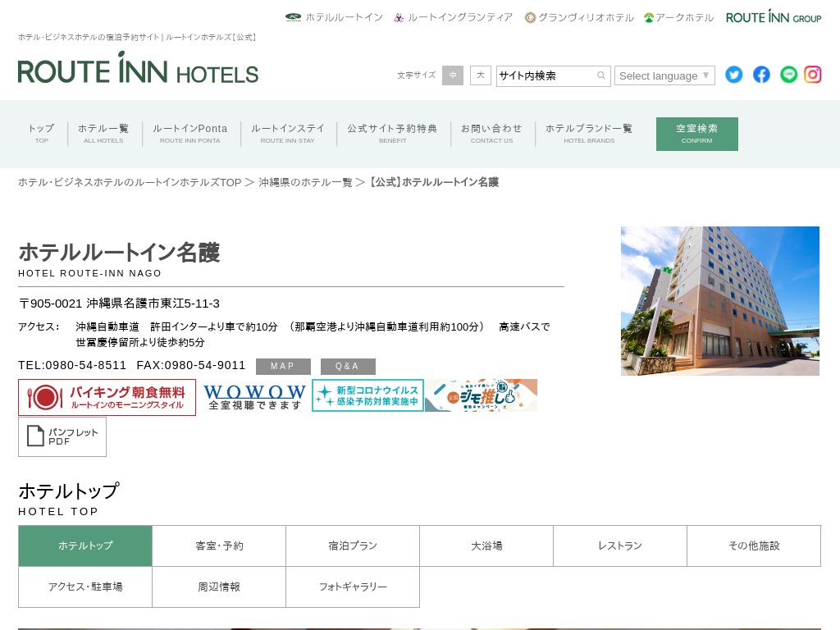The image size is (840, 630).
Task: Open the Instagram social icon
Action: [813, 75]
